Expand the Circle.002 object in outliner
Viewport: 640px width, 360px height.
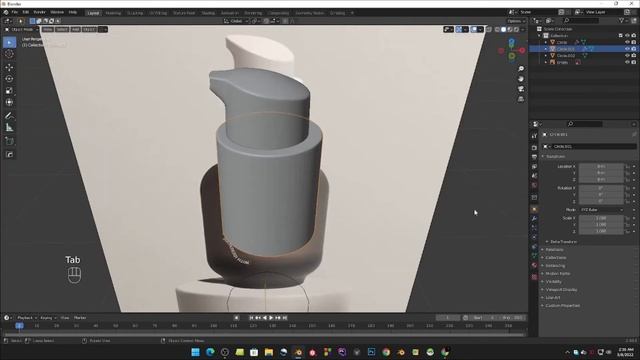click(546, 56)
